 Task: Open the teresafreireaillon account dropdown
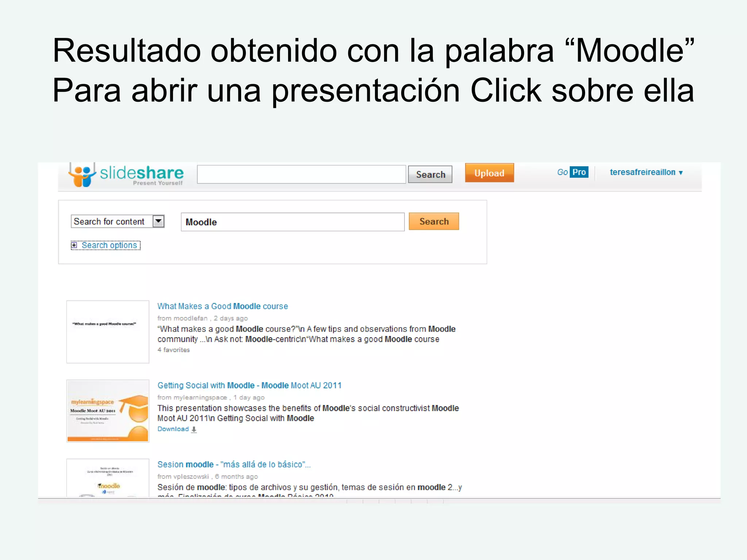(x=646, y=172)
